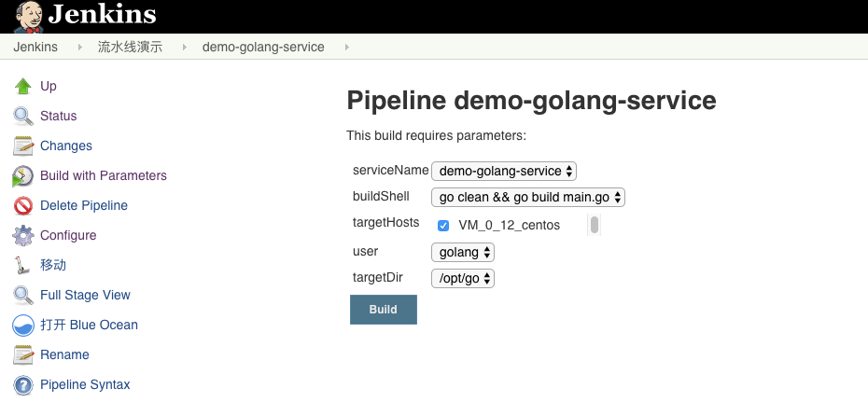868x402 pixels.
Task: Open the buildShell dropdown
Action: pos(527,198)
